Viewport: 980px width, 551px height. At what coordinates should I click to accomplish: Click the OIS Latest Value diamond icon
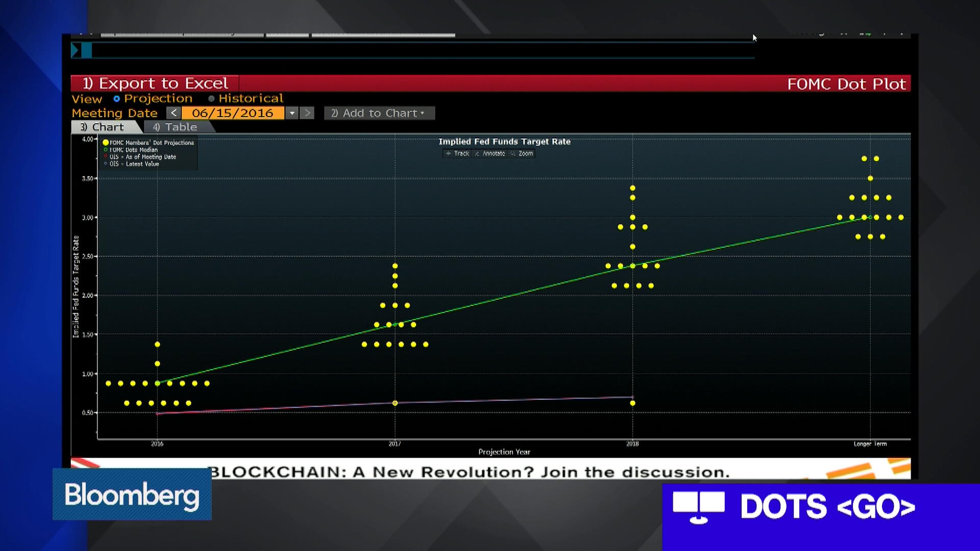pos(105,164)
